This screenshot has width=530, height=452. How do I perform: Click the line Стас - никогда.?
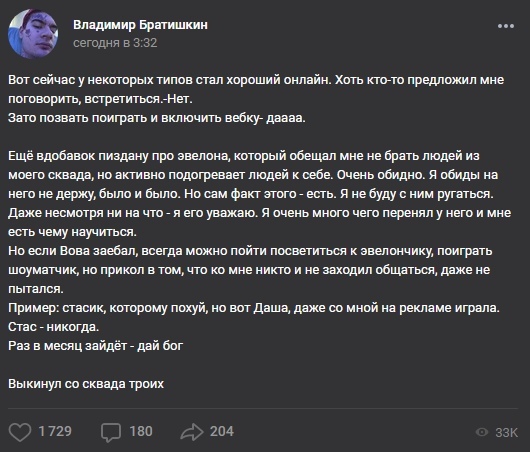pos(53,327)
